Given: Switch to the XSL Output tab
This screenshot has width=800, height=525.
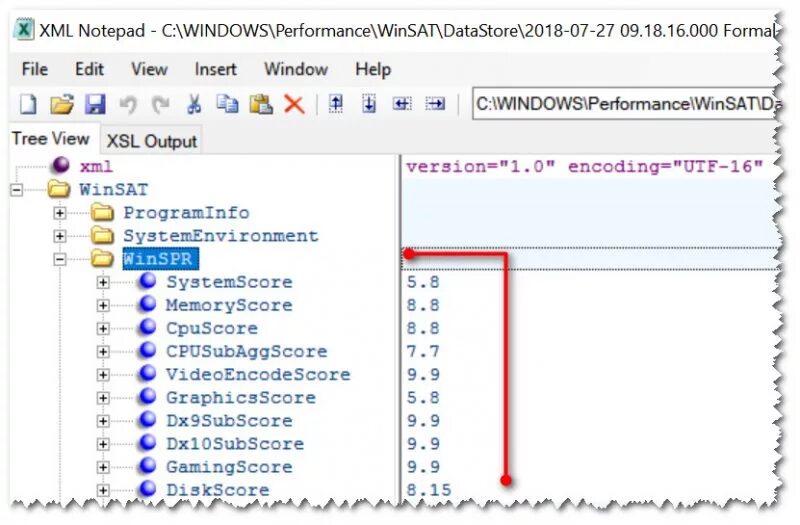Looking at the screenshot, I should pyautogui.click(x=152, y=141).
